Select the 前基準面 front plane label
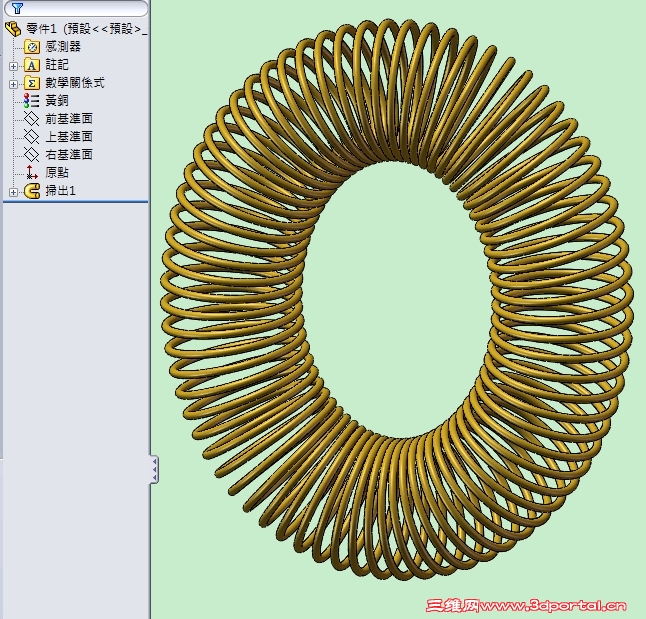 (69, 119)
